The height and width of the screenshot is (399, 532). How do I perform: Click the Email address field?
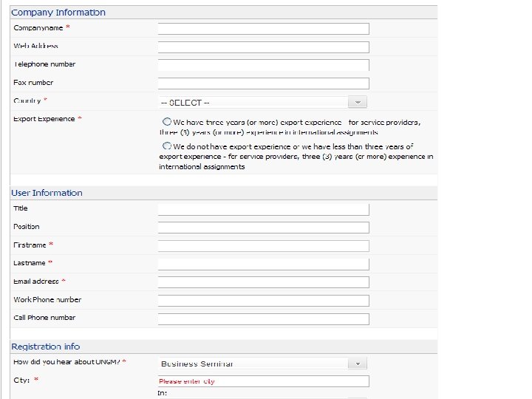[263, 282]
